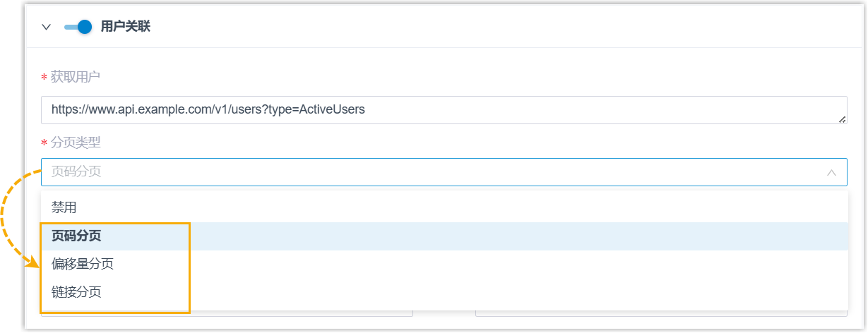Click the api.example.com URL text
This screenshot has height=333, width=868.
[x=208, y=110]
